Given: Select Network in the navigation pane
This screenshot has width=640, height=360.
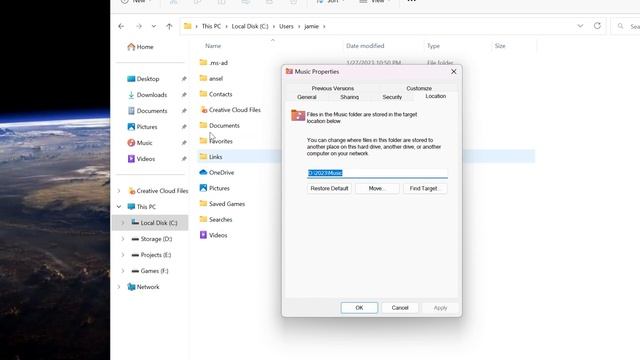Looking at the screenshot, I should point(143,287).
